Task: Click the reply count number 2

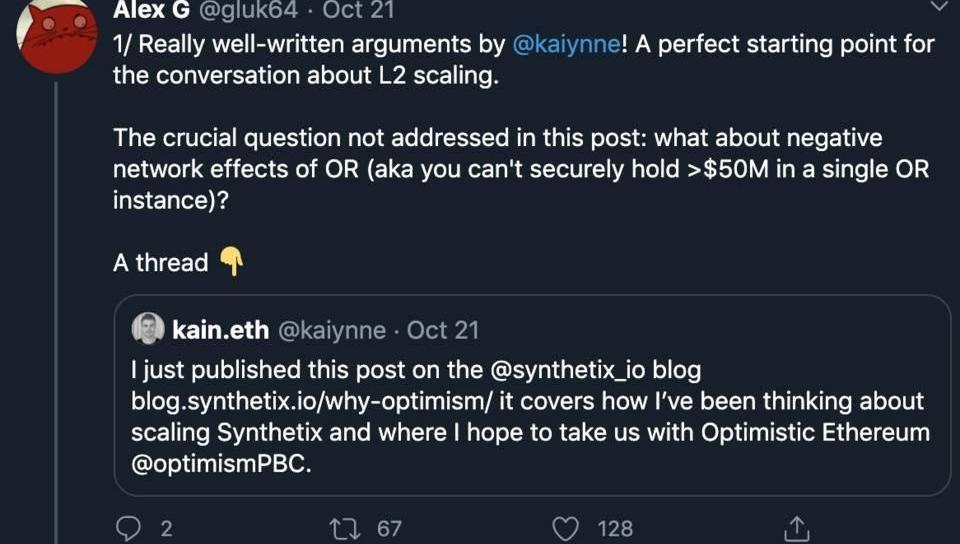Action: 166,528
